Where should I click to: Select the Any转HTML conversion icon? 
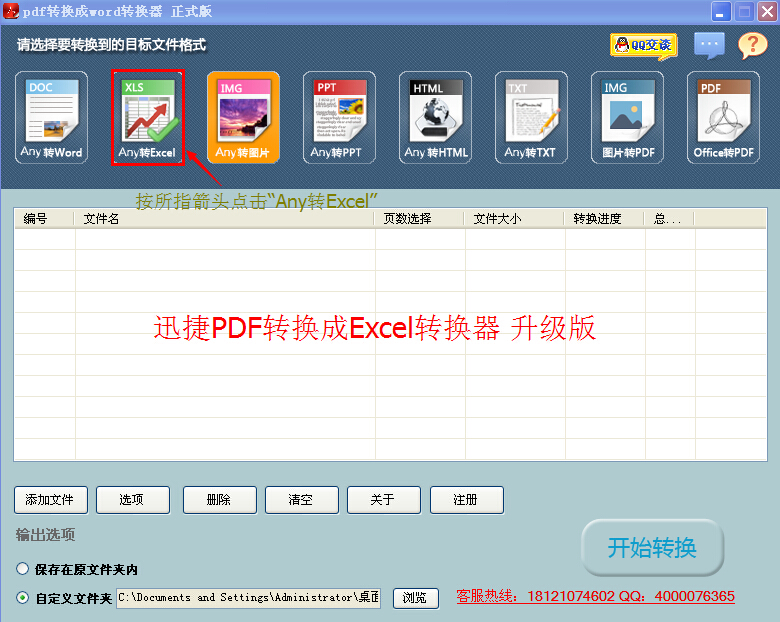[435, 117]
